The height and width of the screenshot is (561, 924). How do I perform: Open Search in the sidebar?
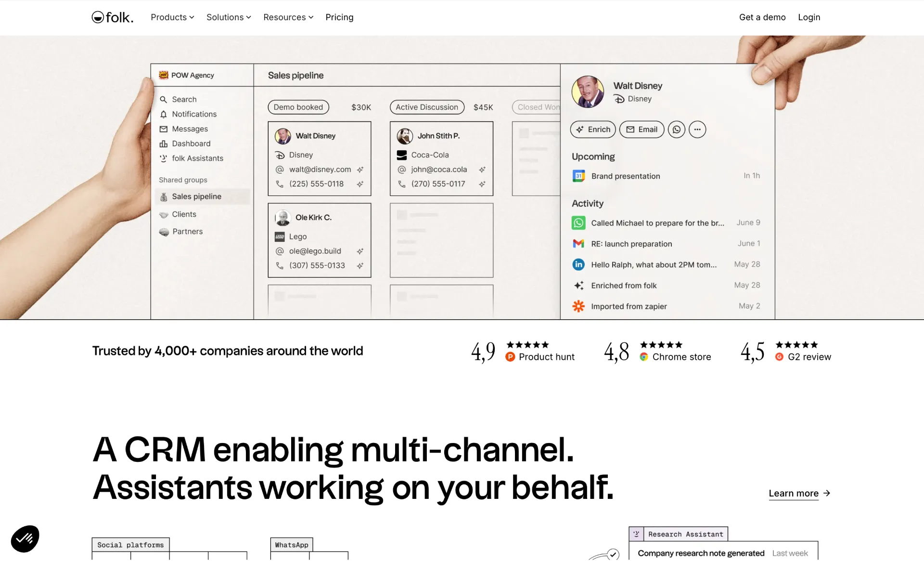(184, 99)
